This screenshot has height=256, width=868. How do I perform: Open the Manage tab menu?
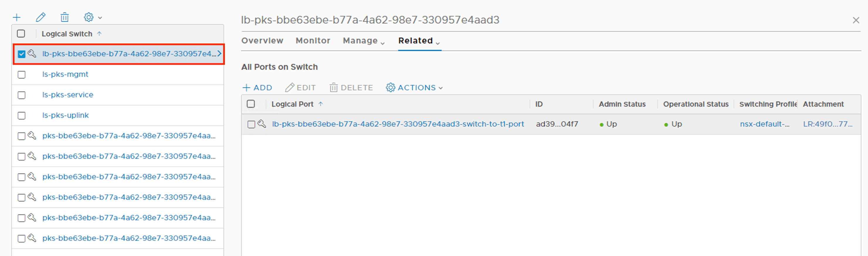[x=364, y=41]
